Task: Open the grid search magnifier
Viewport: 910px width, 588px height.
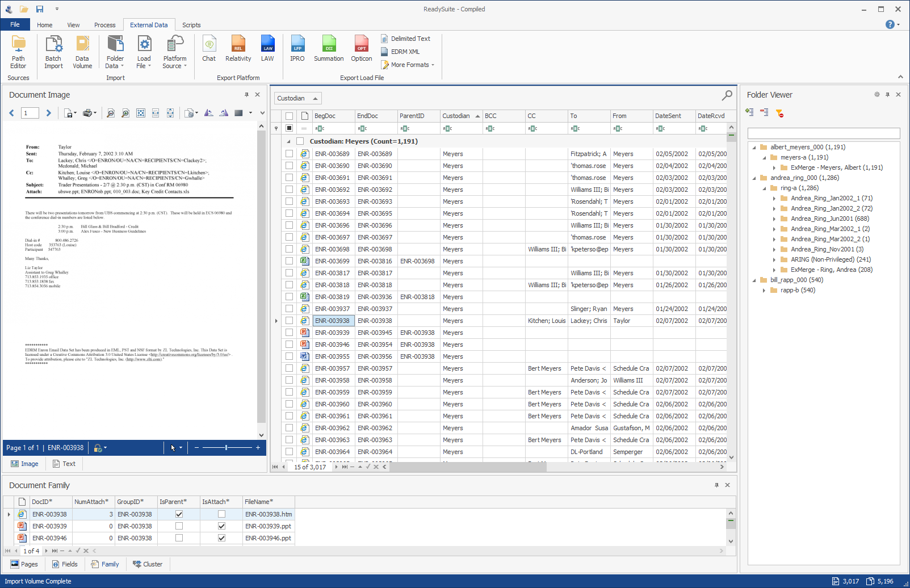Action: [727, 95]
